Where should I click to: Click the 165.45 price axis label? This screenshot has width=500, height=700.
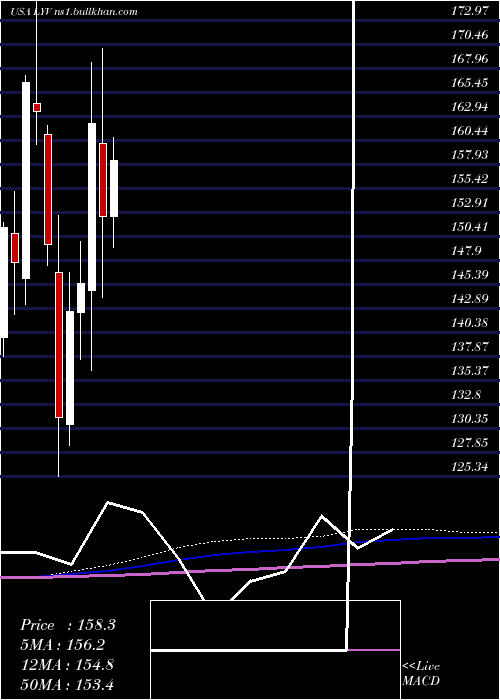471,83
